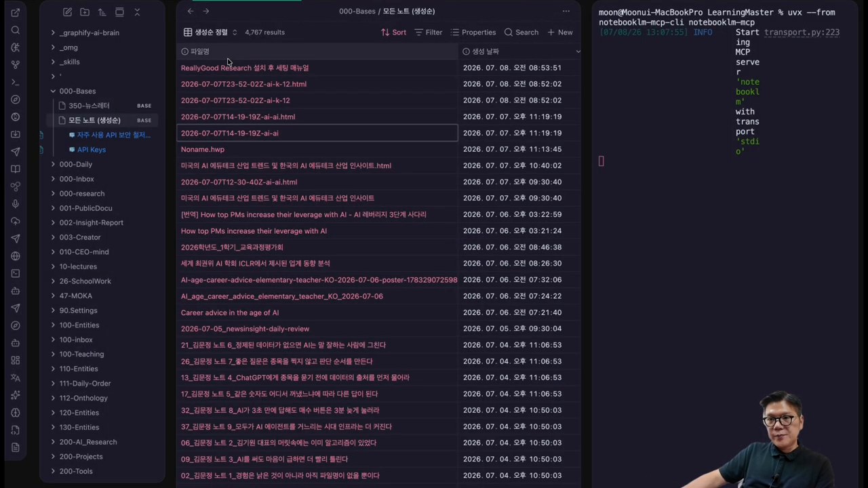
Task: Click terminal cursor in the Terminal window
Action: [x=601, y=161]
